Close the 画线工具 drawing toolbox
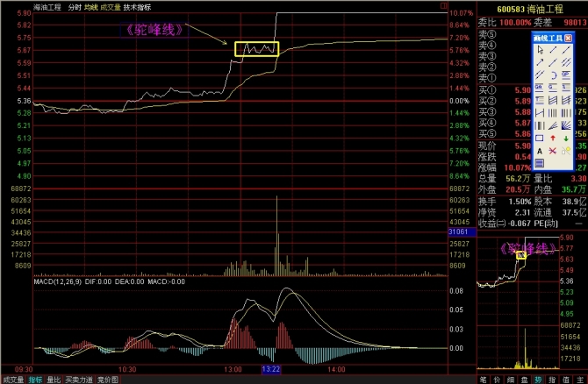Image resolution: width=588 pixels, height=384 pixels. point(568,39)
